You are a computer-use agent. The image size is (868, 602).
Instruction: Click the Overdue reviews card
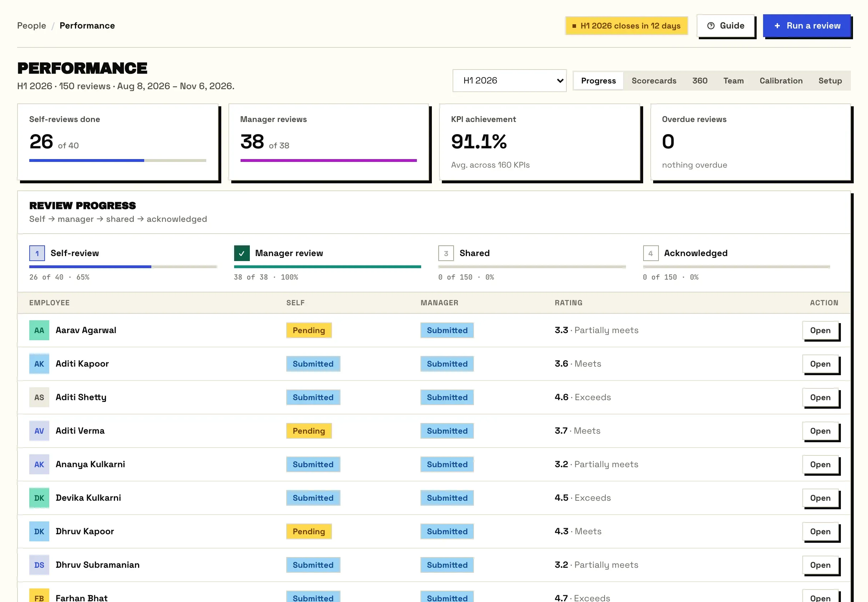[x=750, y=143]
